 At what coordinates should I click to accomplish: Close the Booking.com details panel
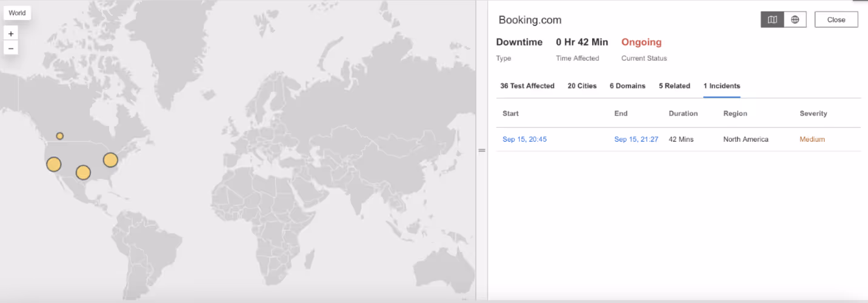[836, 19]
